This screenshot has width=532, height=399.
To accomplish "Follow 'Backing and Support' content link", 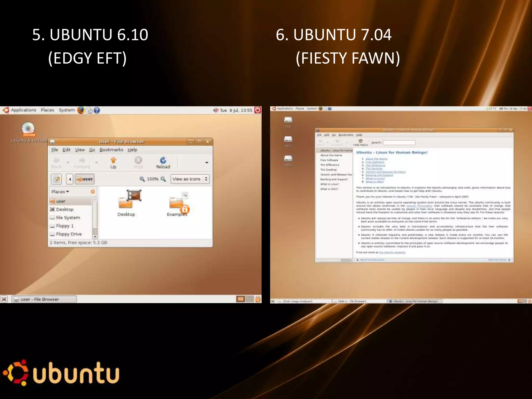I will point(379,175).
